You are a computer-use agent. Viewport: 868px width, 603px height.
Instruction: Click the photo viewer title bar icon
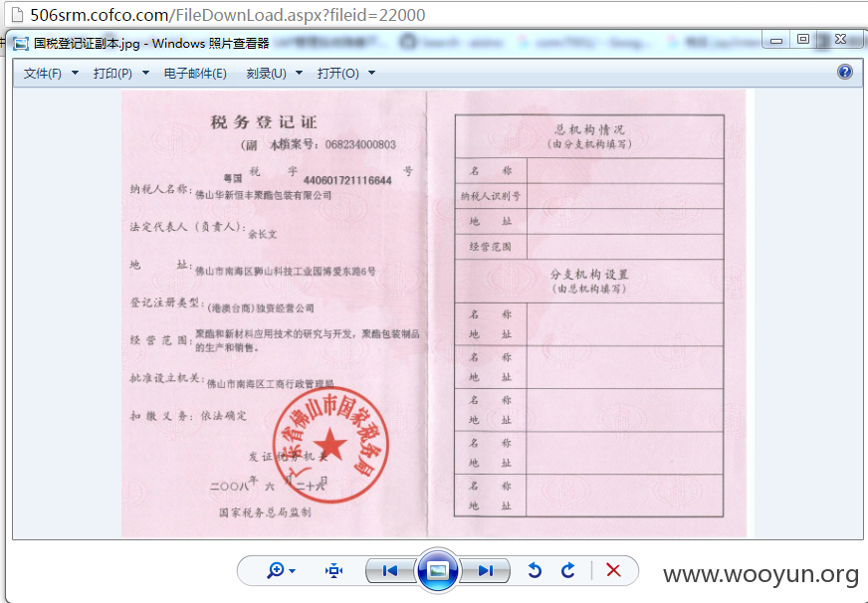(x=21, y=43)
